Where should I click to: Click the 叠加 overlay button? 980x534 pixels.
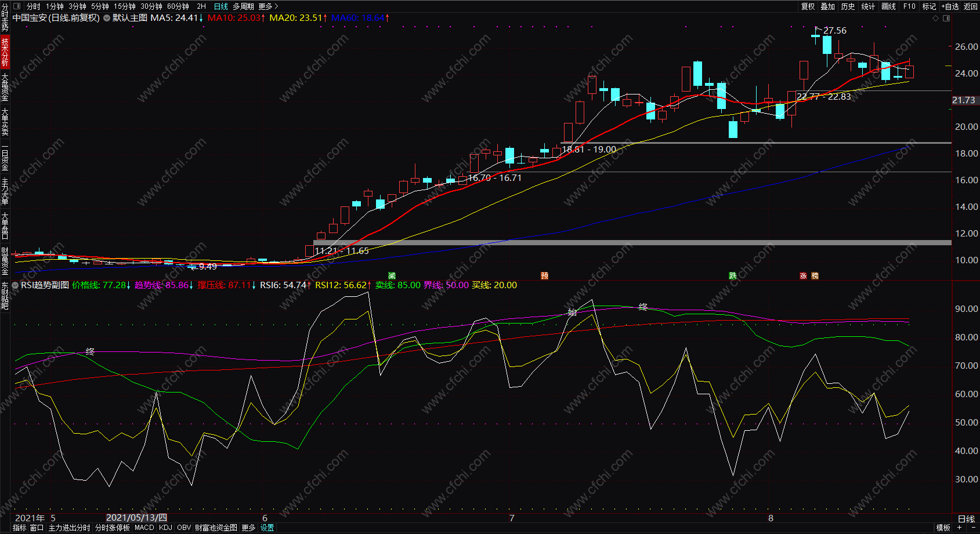(828, 6)
